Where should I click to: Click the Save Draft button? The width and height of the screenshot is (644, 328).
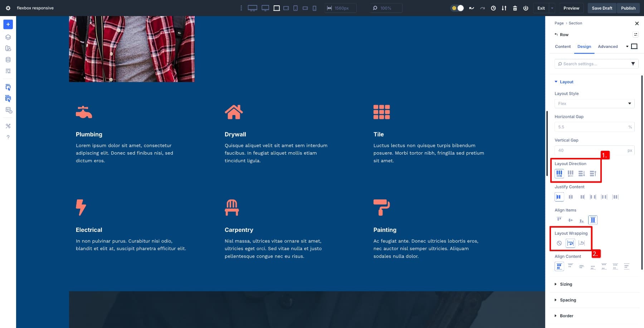[602, 8]
